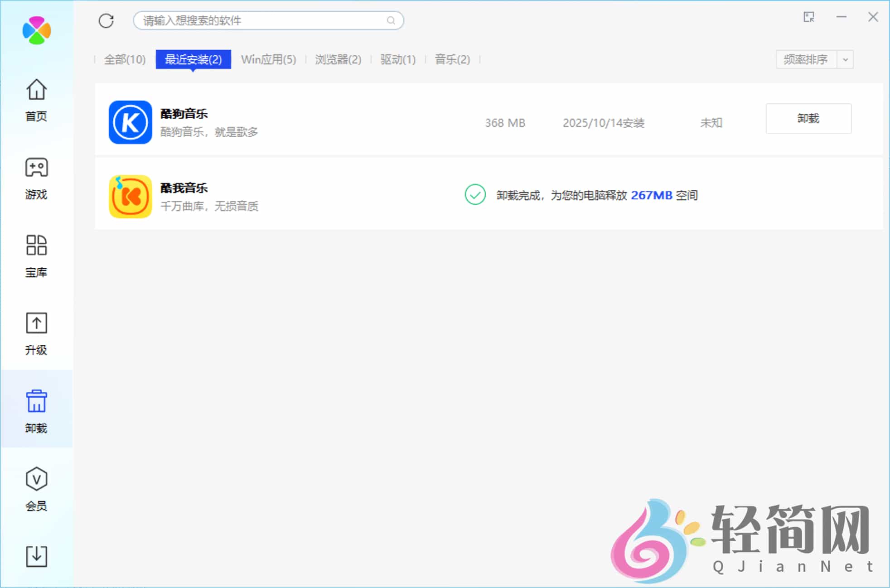Uninstall 酷狗音乐 using the 卸载 button

[x=808, y=119]
